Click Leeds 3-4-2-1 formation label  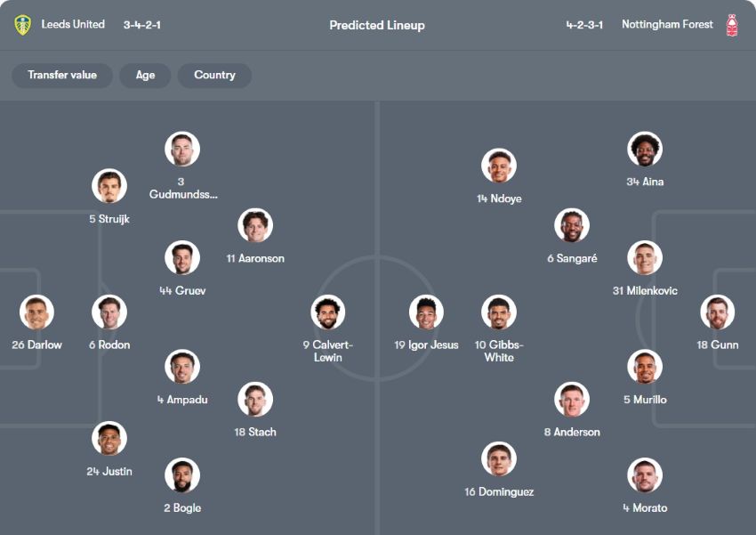coord(142,25)
